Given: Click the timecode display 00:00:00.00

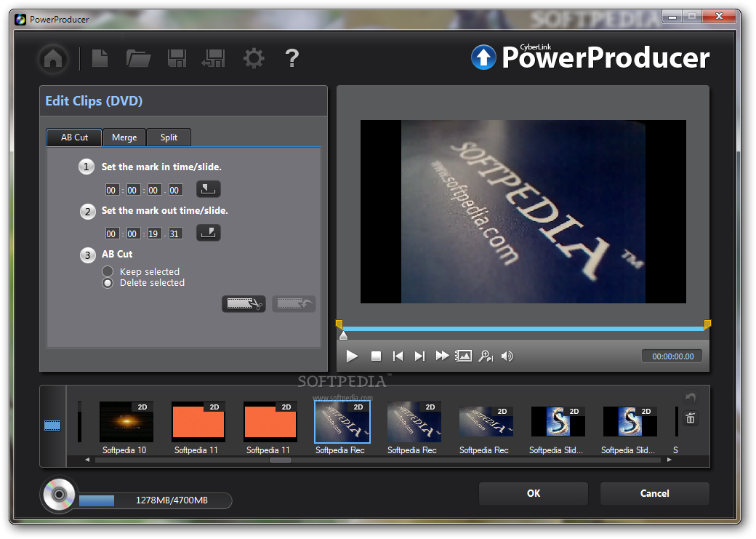Looking at the screenshot, I should [672, 356].
